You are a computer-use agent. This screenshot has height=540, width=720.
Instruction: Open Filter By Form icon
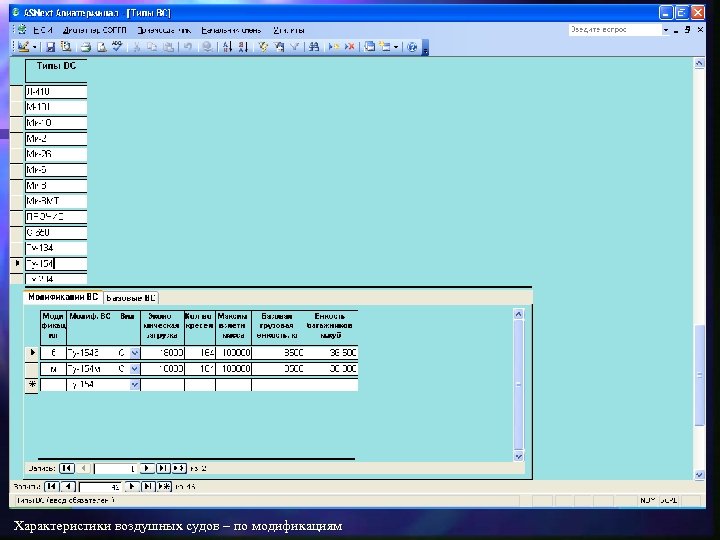point(279,47)
